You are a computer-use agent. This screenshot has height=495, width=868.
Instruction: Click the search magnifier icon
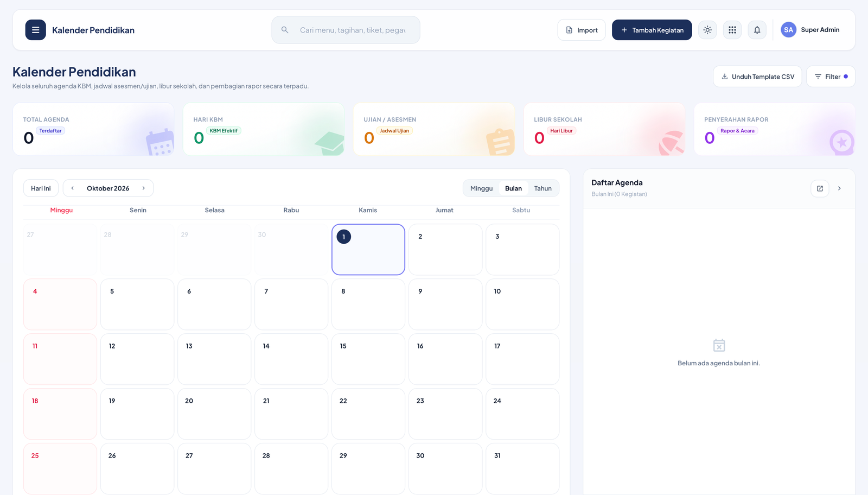[285, 30]
